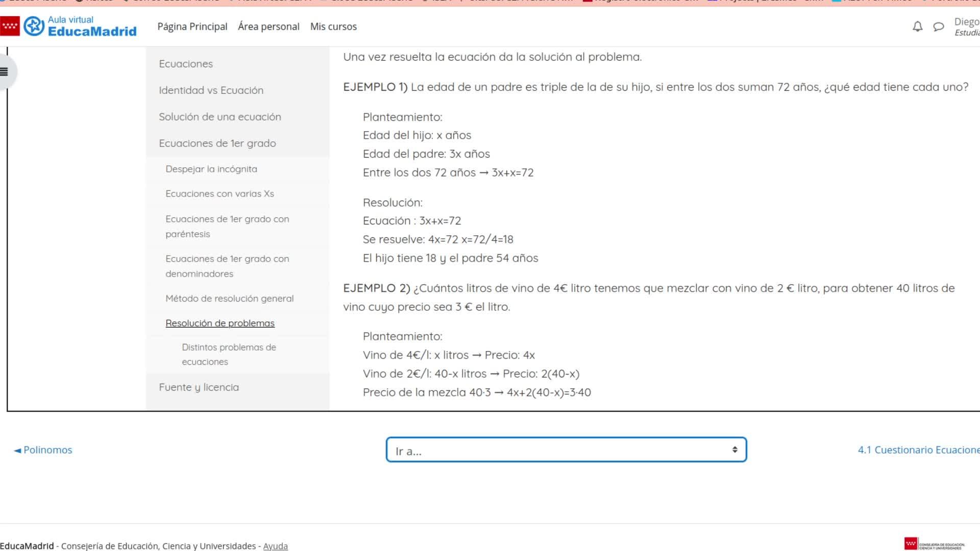Select Método de resolución general subchapter
The width and height of the screenshot is (980, 551).
(x=229, y=298)
